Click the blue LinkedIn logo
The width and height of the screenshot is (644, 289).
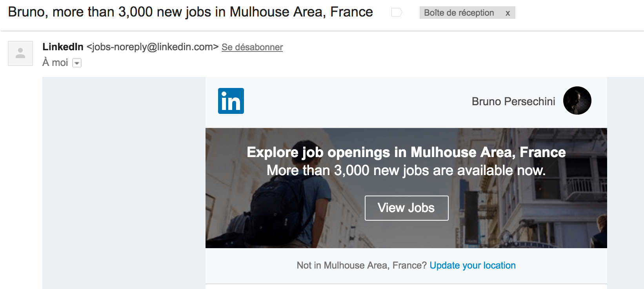point(231,101)
